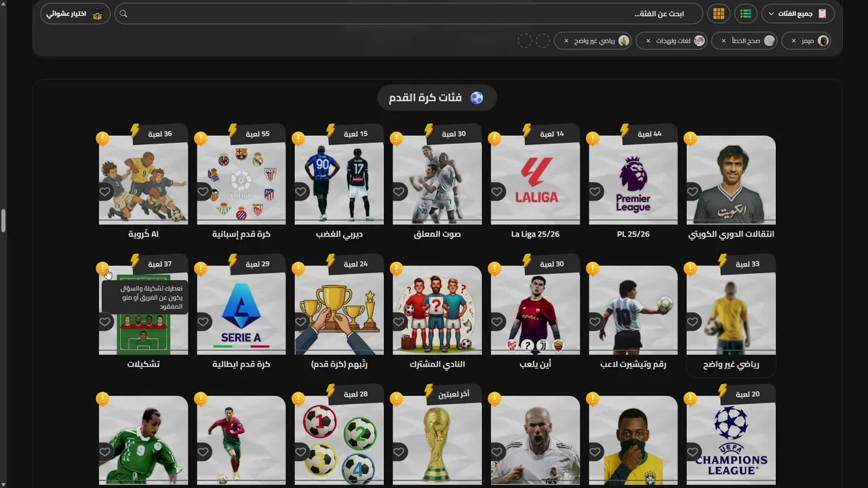This screenshot has height=488, width=868.
Task: Switch to list view layout
Action: pos(746,14)
